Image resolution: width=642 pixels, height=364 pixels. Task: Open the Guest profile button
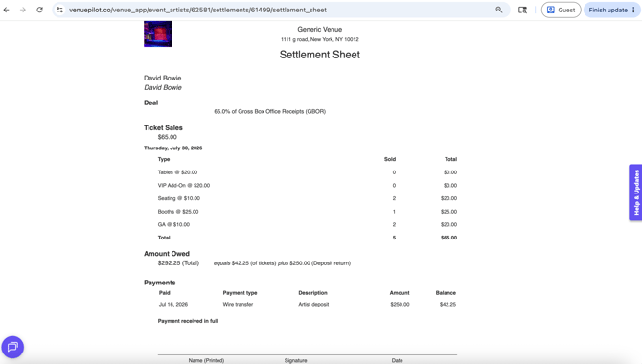pyautogui.click(x=561, y=10)
